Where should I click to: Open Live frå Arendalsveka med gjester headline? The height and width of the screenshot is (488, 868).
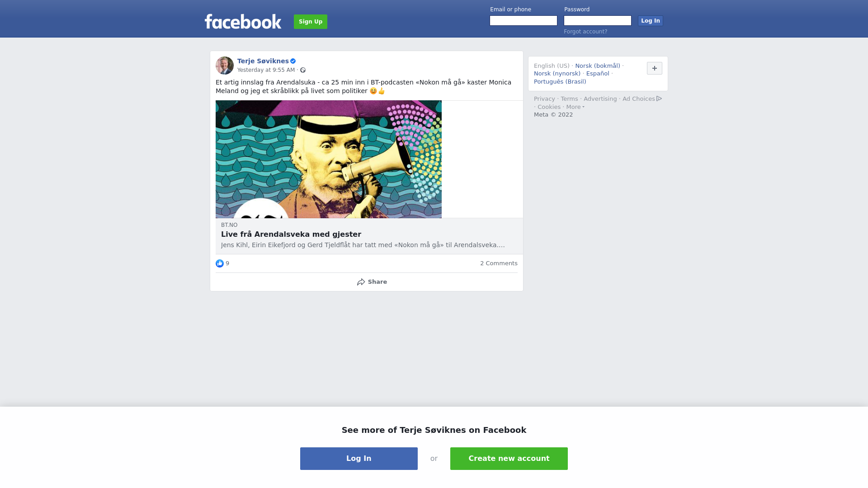tap(291, 235)
